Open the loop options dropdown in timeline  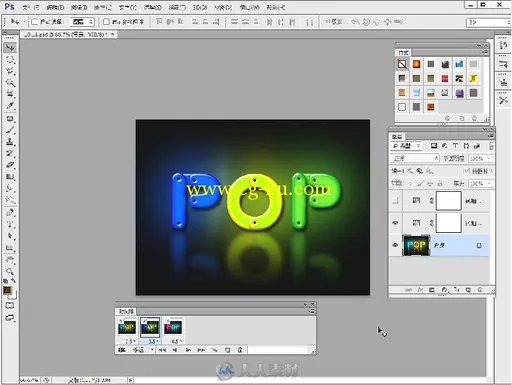coord(143,350)
